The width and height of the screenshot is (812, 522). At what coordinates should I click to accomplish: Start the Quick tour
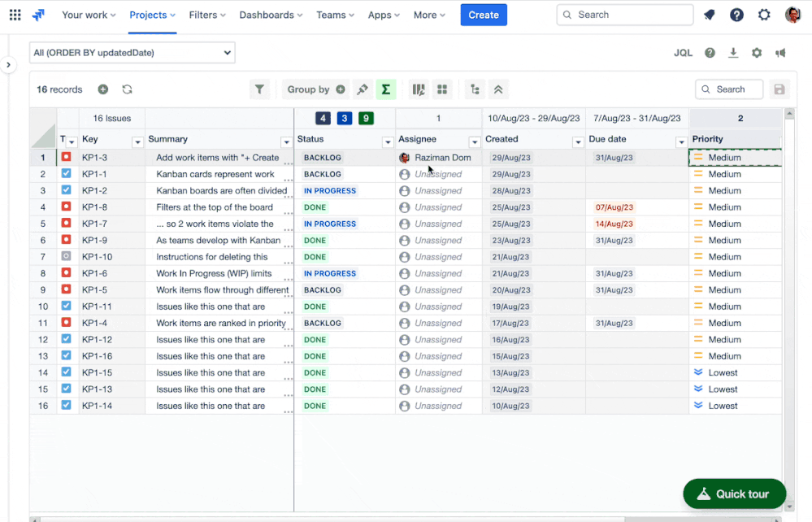click(734, 494)
